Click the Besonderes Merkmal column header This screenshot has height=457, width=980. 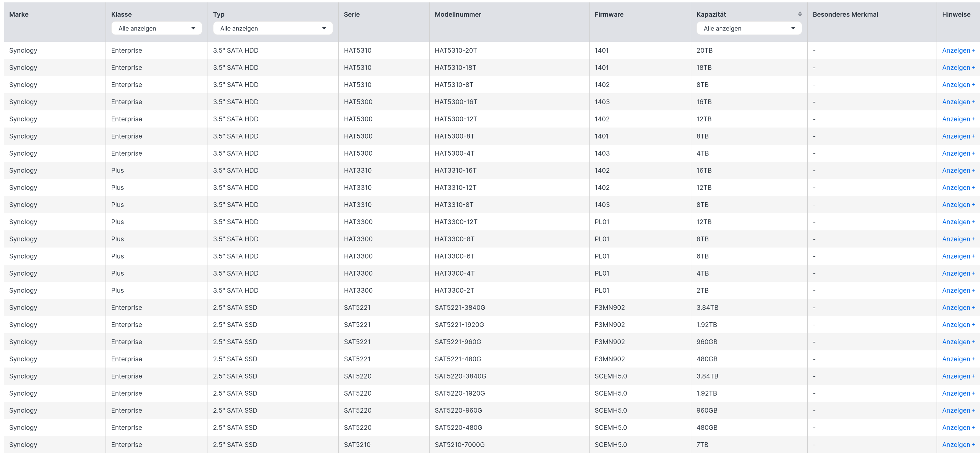pos(845,14)
